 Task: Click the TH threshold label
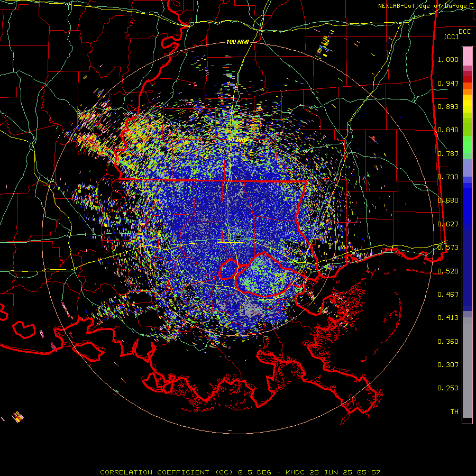click(454, 412)
